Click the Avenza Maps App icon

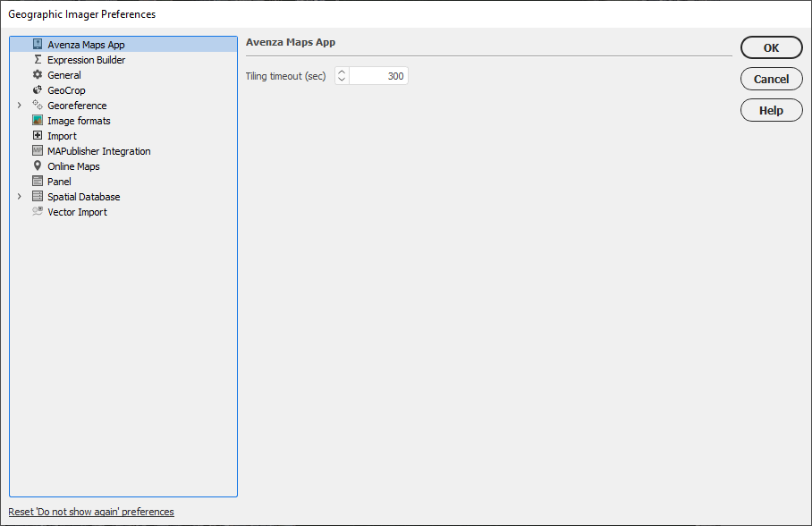coord(38,44)
